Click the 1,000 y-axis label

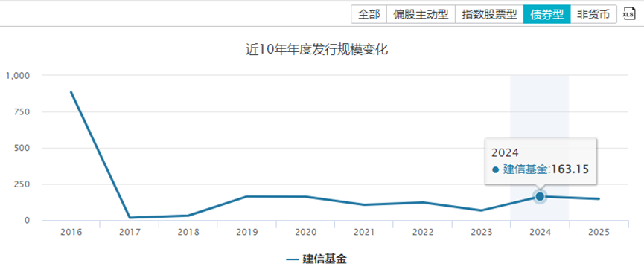(18, 76)
